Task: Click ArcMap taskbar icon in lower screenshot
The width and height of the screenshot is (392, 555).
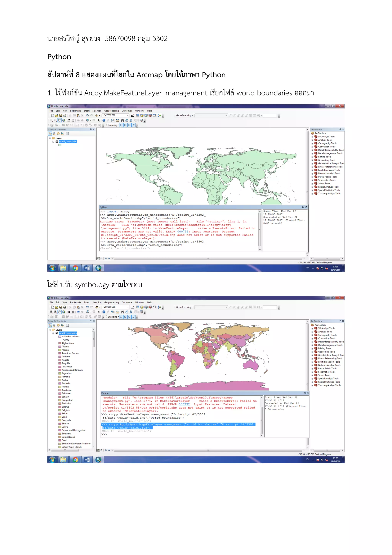Action: tap(99, 460)
